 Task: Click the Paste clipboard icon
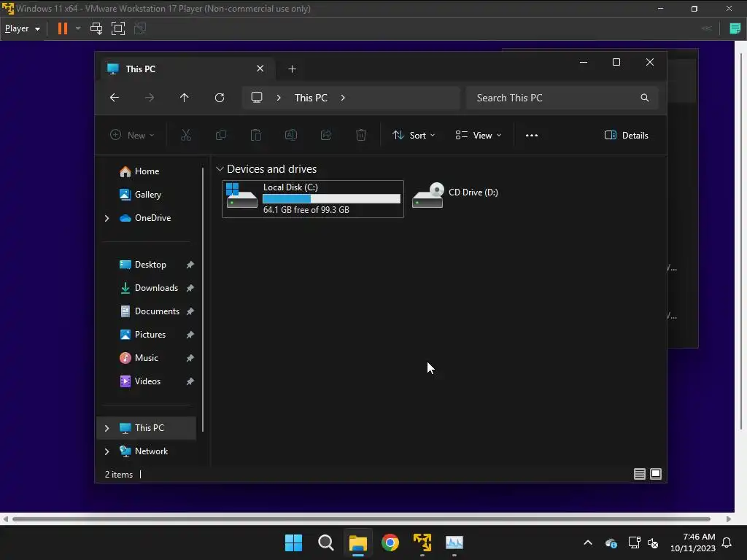coord(256,135)
